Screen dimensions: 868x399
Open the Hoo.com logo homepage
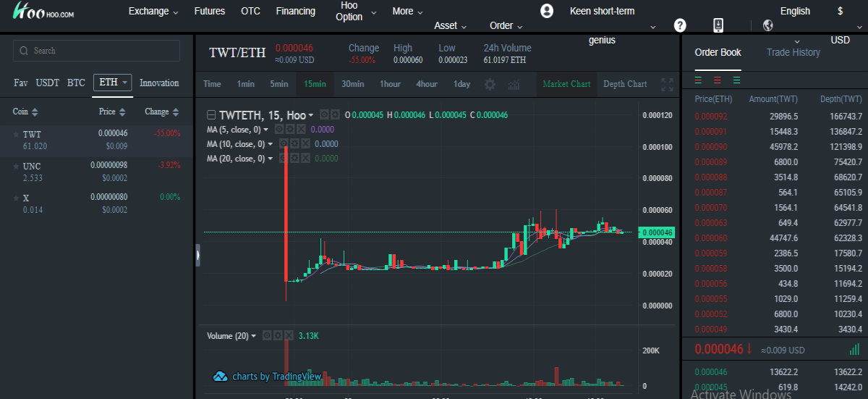tap(44, 12)
